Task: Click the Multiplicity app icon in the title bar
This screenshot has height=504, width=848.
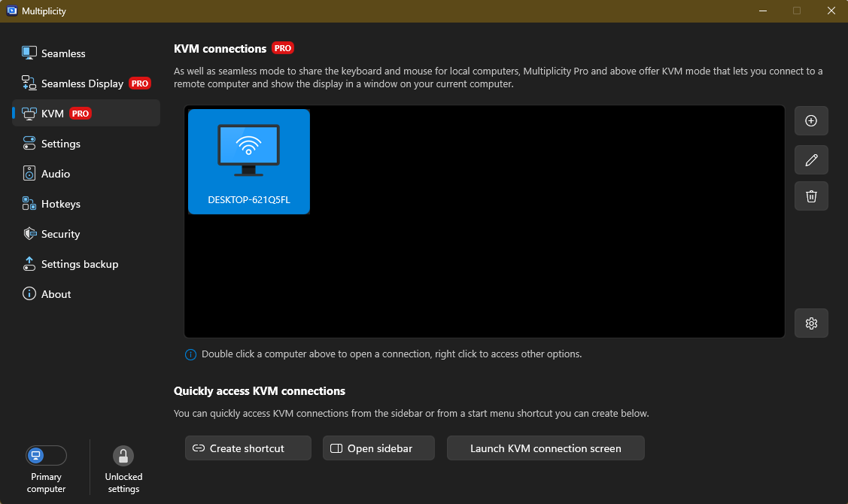Action: point(12,11)
